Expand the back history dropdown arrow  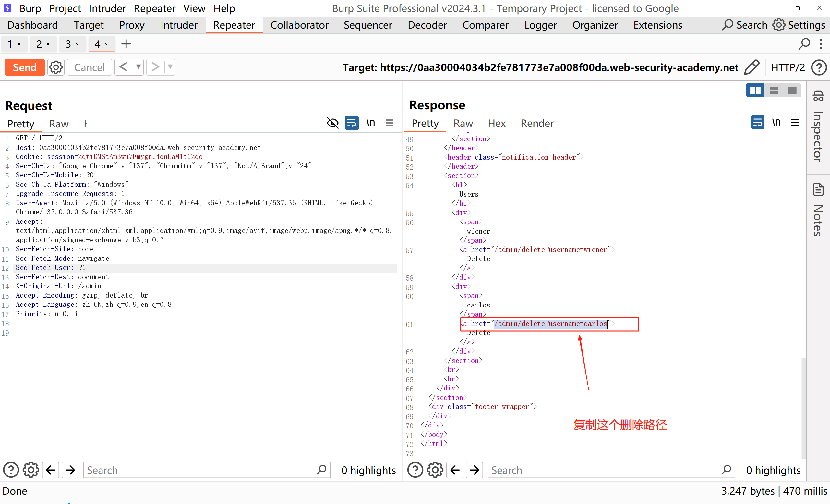click(138, 67)
